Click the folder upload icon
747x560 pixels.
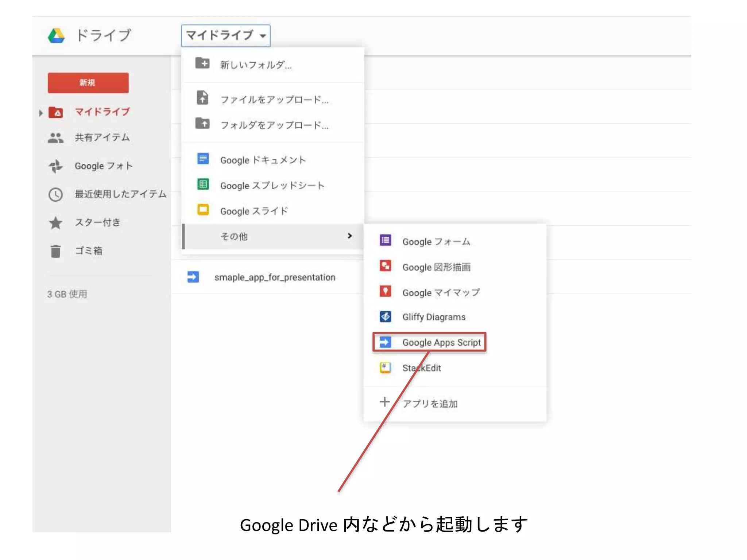(x=202, y=123)
